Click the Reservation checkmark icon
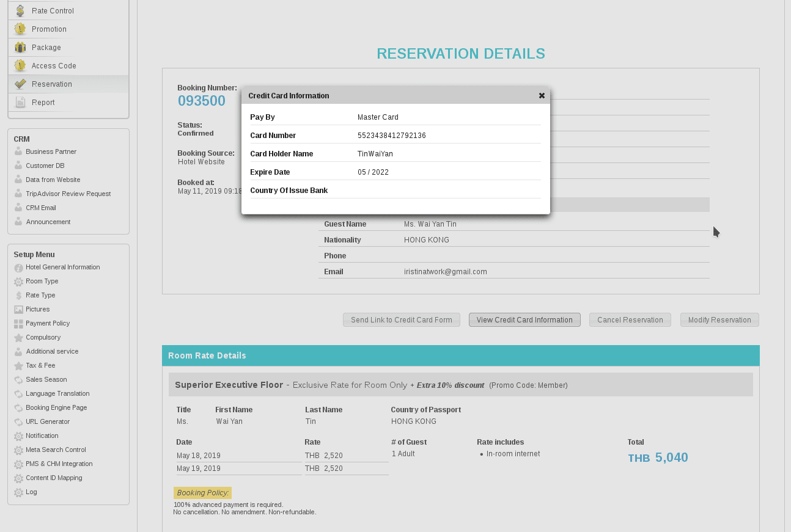Screen dimensions: 791x532 click(x=20, y=84)
